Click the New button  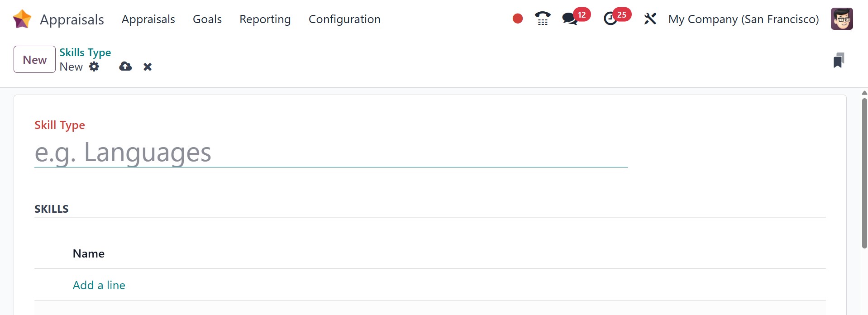pos(34,59)
